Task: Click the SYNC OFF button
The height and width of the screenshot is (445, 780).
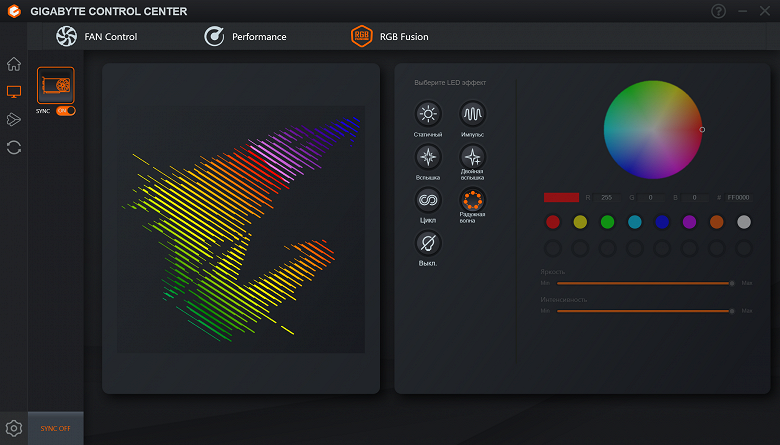Action: click(56, 428)
